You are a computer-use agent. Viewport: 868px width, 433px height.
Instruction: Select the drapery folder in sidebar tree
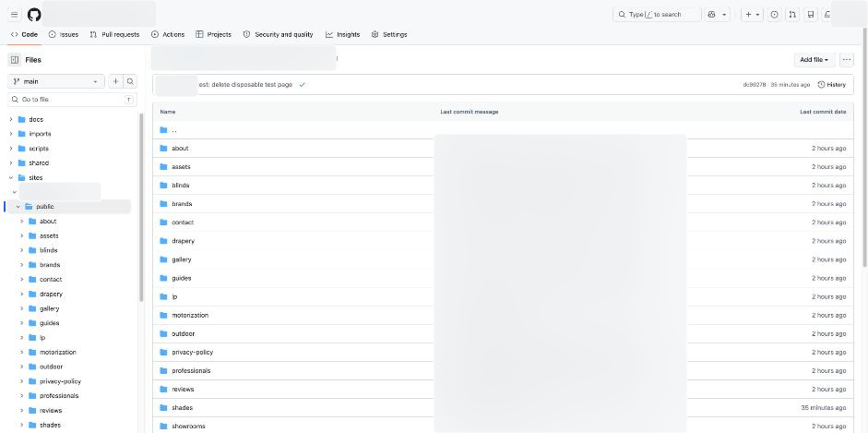[51, 294]
